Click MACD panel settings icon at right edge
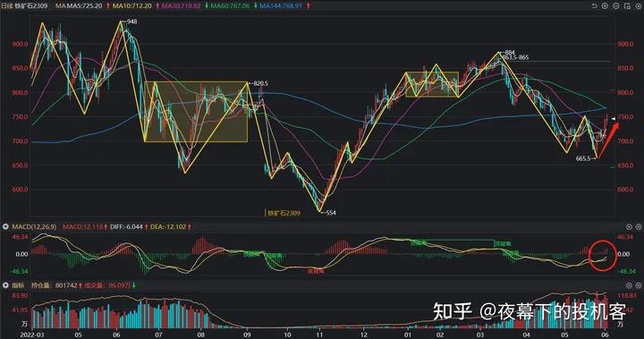Viewport: 644px width, 339px height. point(629,227)
